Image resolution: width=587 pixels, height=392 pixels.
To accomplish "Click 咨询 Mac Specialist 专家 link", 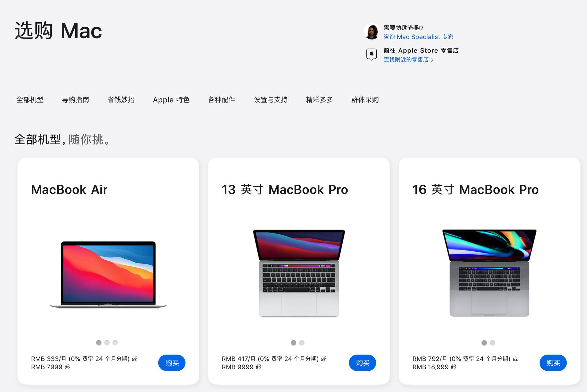I will pos(419,37).
